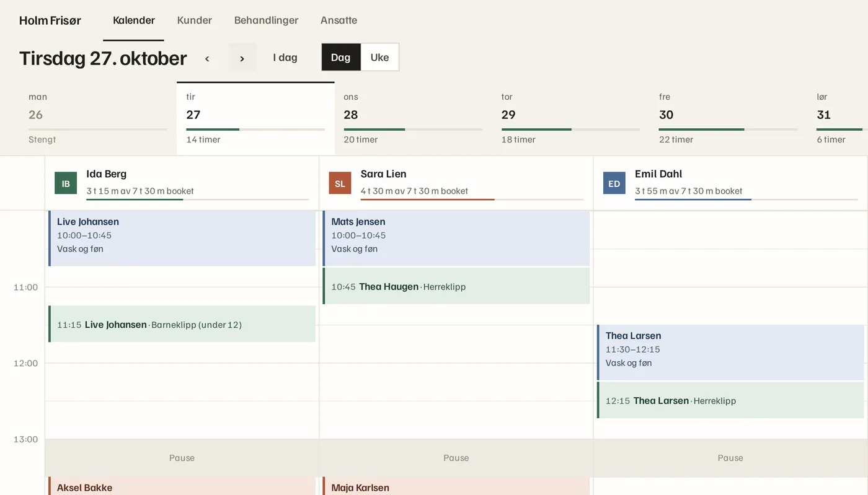Select Friday 30 with 22 timer
The width and height of the screenshot is (868, 495).
point(728,118)
